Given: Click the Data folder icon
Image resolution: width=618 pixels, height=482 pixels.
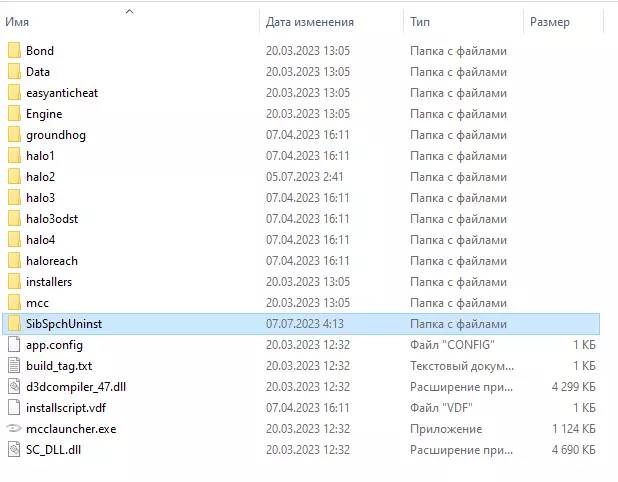Looking at the screenshot, I should (x=15, y=72).
